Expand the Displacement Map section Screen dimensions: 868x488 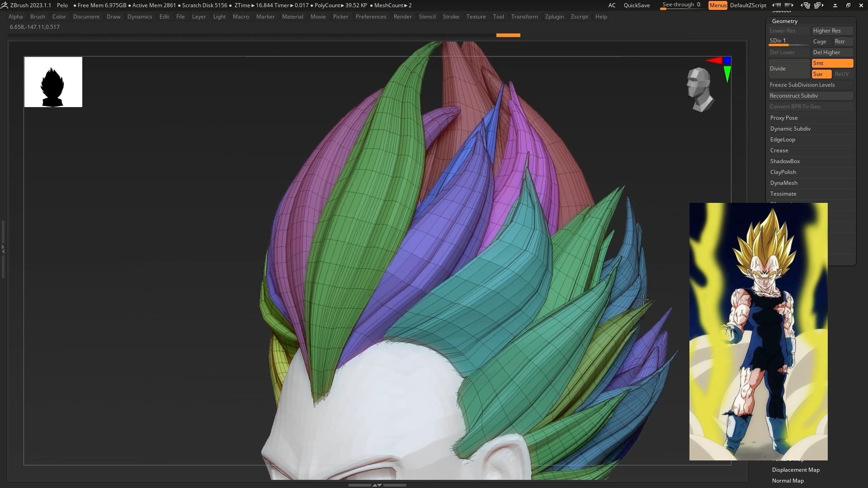(x=796, y=470)
